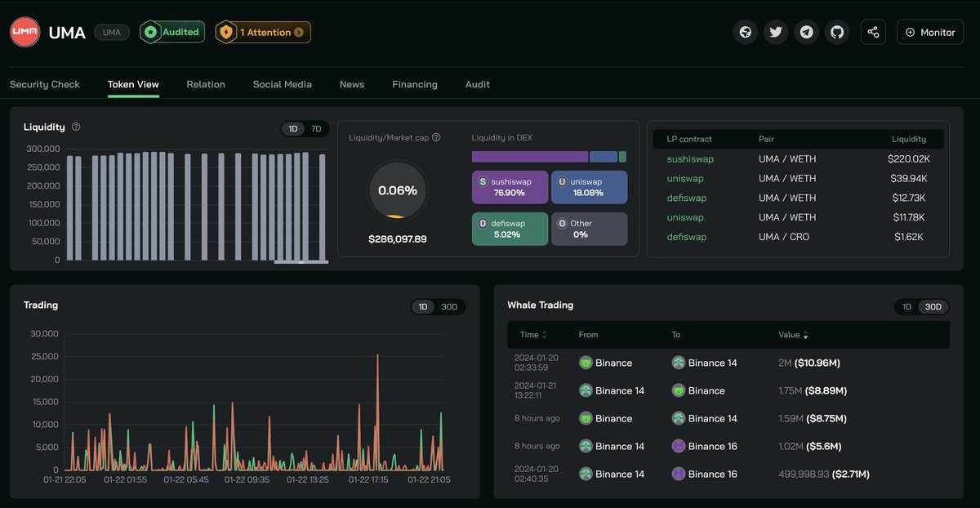The height and width of the screenshot is (508, 980).
Task: Set Trading chart range to 1D
Action: point(423,307)
